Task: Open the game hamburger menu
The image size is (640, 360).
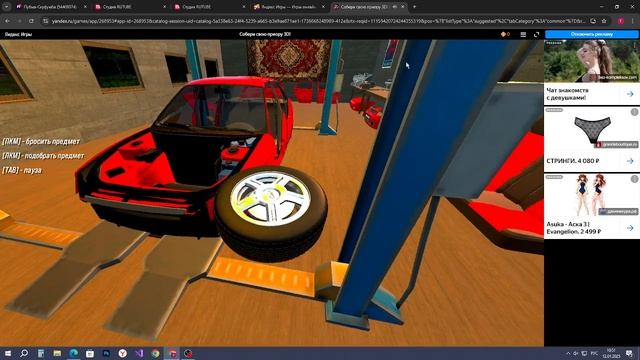Action: [523, 35]
